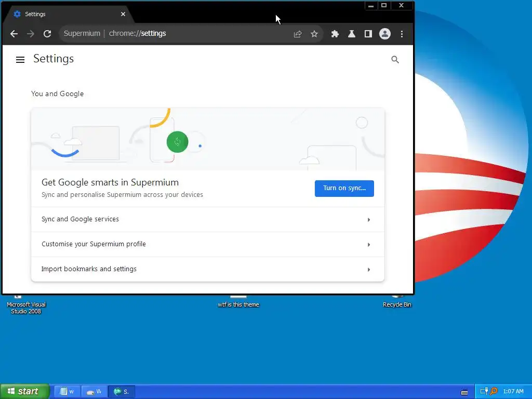Click the 1:07 AM system clock
The width and height of the screenshot is (532, 399).
513,391
